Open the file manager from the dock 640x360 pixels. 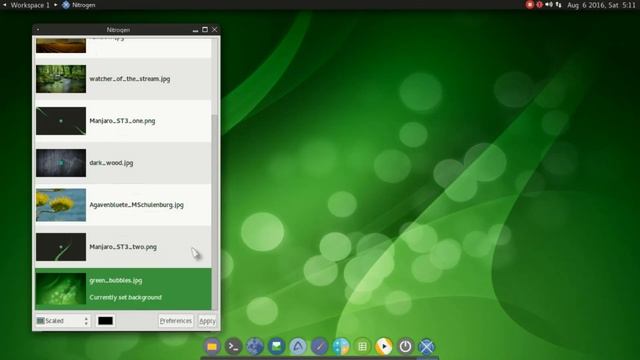pos(212,347)
